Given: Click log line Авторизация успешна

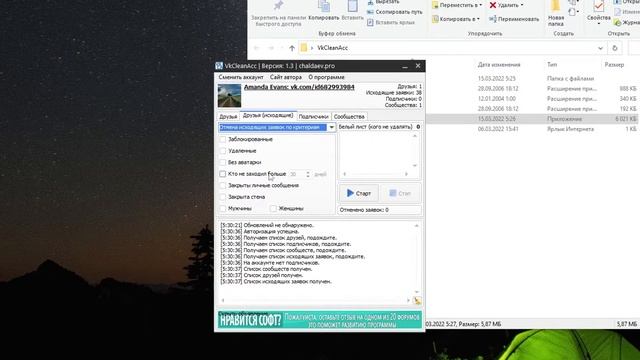Looking at the screenshot, I should click(x=260, y=231).
